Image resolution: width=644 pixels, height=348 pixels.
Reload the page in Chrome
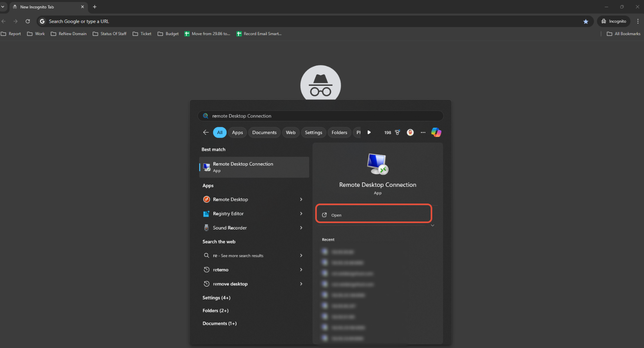point(28,22)
